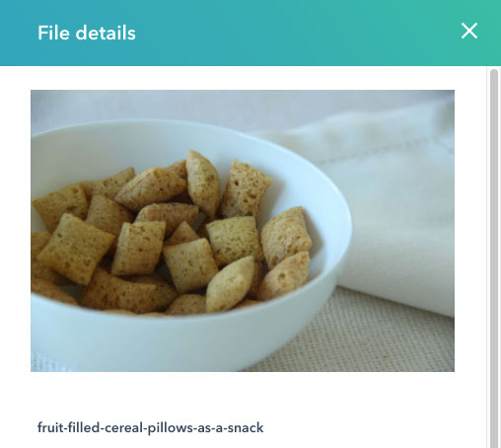Click the vertical scrollbar thumb
The height and width of the screenshot is (448, 501).
click(x=494, y=259)
